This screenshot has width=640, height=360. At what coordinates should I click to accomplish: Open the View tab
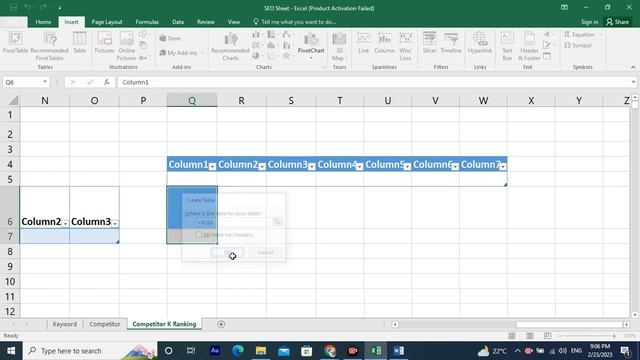234,22
